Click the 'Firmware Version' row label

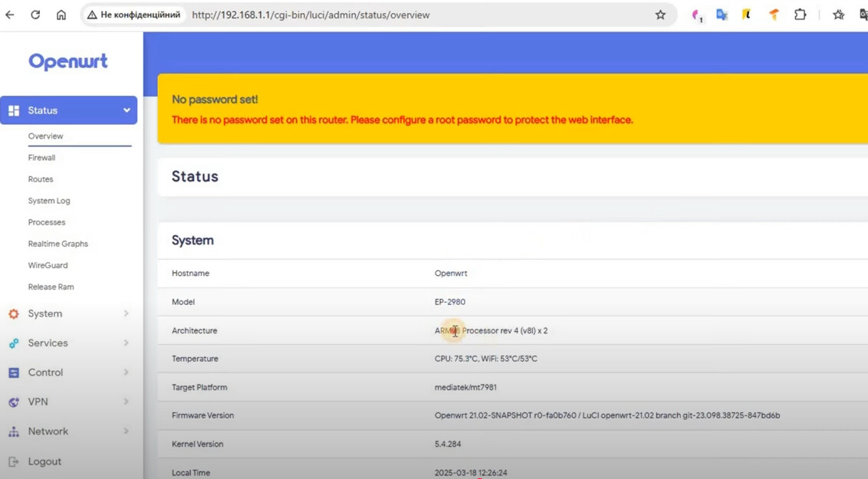[202, 415]
